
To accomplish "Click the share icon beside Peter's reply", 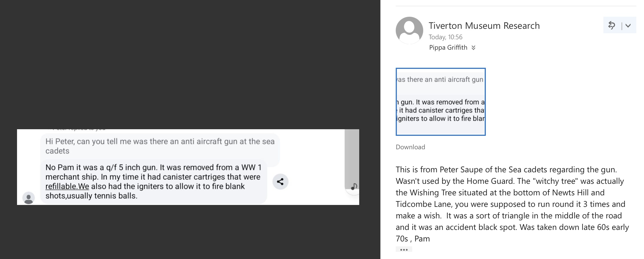I will 280,182.
